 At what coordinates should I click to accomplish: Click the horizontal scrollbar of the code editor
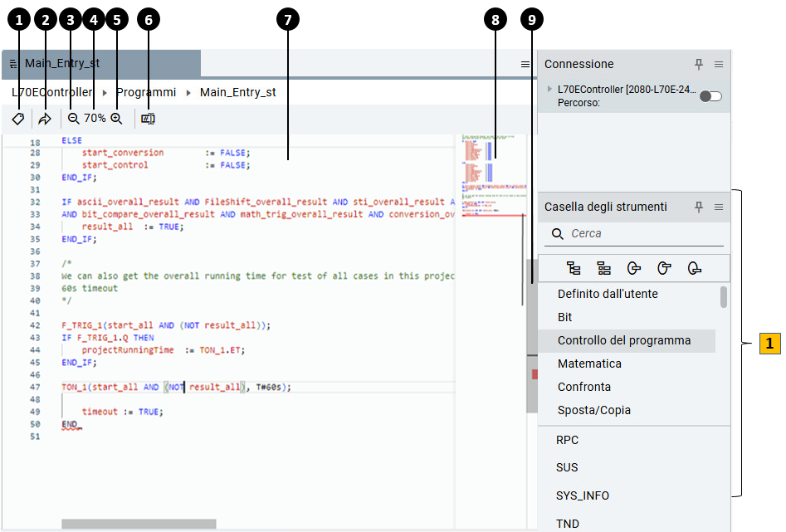coord(139,524)
